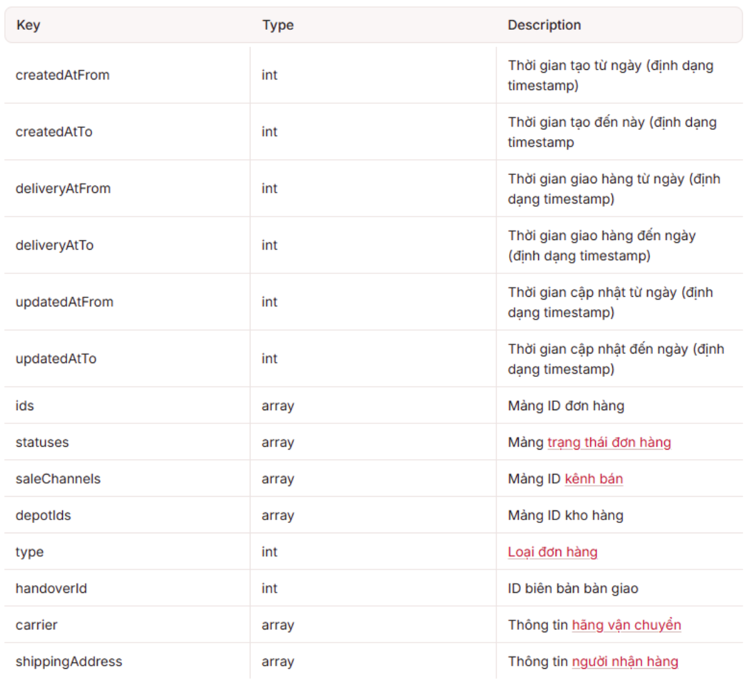Select the updatedAtFrom key cell
The image size is (750, 700).
click(64, 302)
